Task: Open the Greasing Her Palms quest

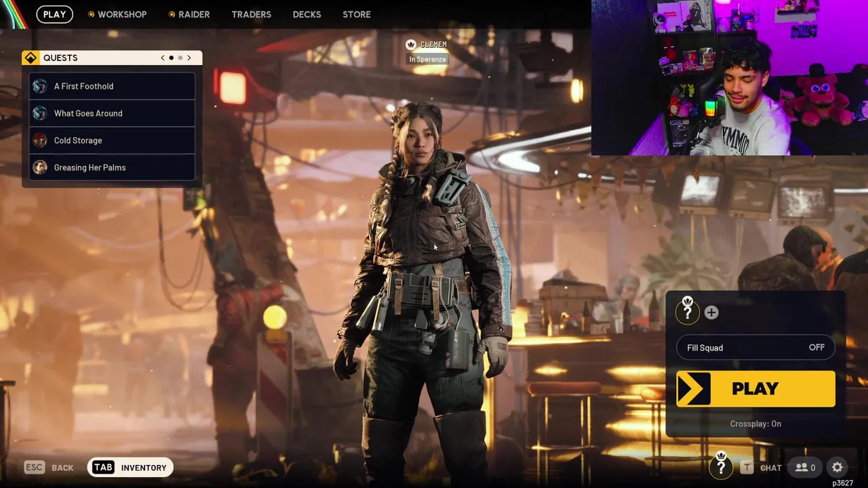Action: pos(112,167)
